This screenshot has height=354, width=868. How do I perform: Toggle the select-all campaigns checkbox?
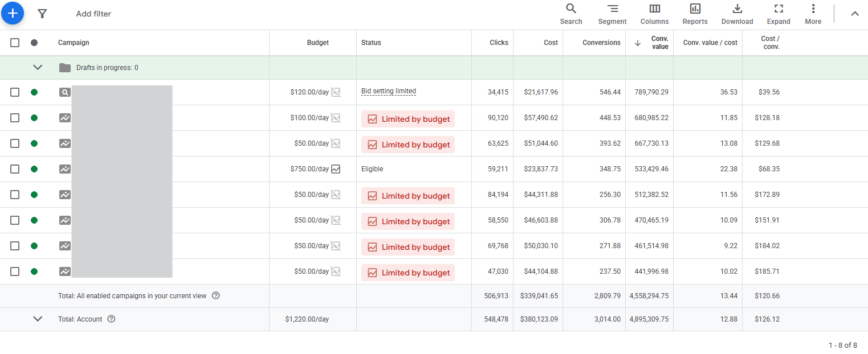point(15,43)
